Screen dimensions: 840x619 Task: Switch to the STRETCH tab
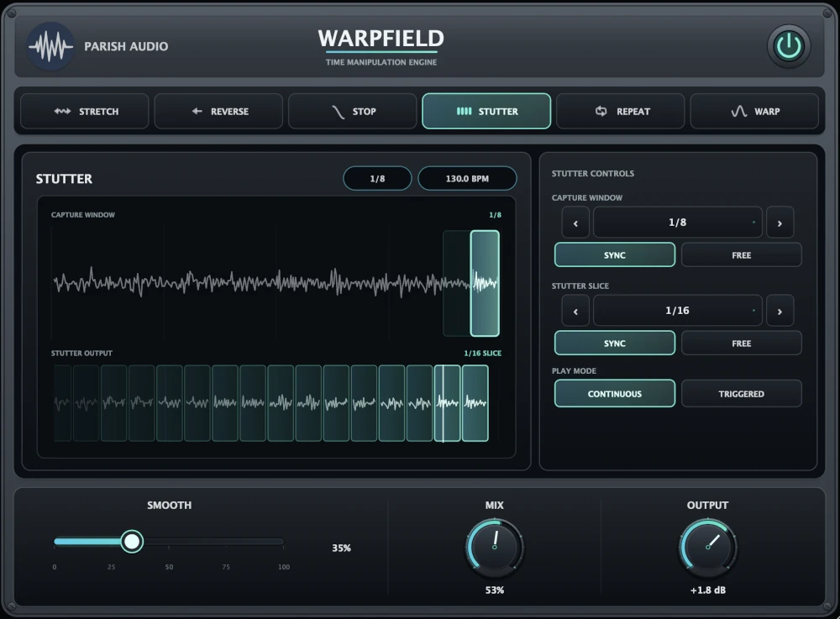click(85, 112)
